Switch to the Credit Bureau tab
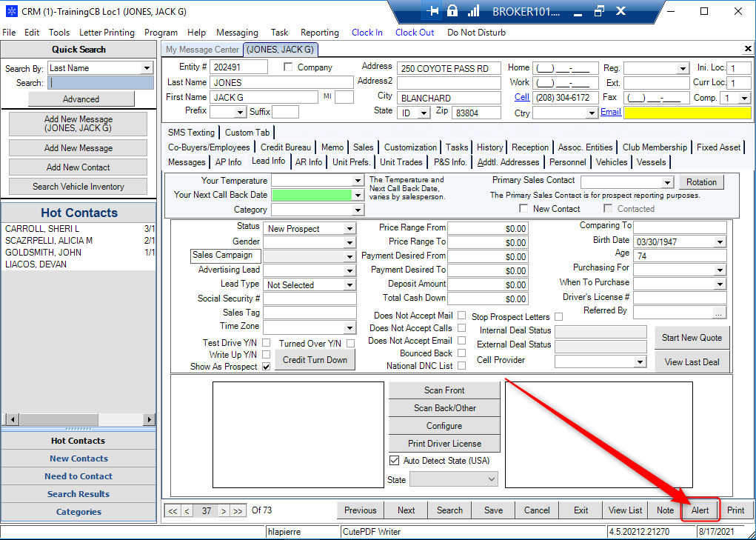The width and height of the screenshot is (756, 540). point(285,147)
